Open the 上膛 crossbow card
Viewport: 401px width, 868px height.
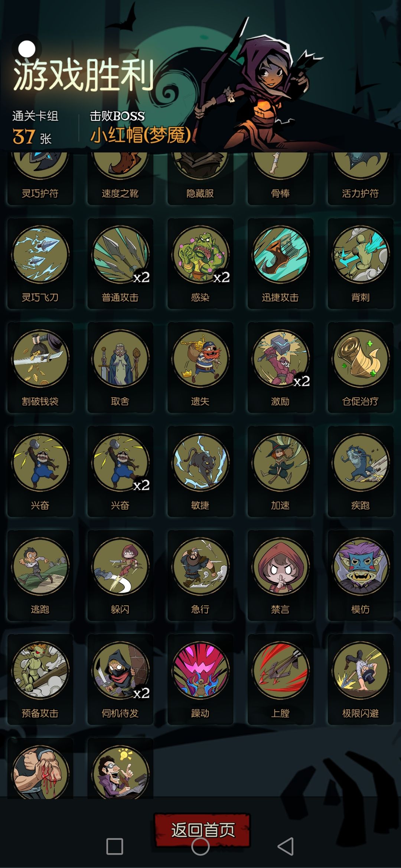[280, 680]
